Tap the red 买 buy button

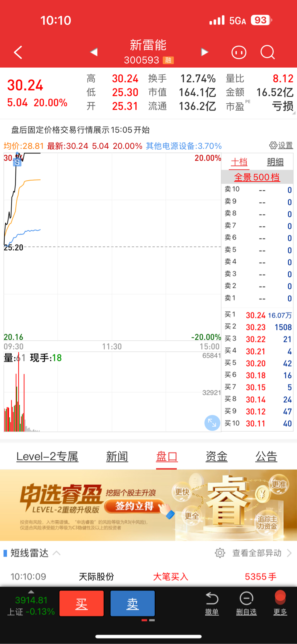click(x=82, y=603)
